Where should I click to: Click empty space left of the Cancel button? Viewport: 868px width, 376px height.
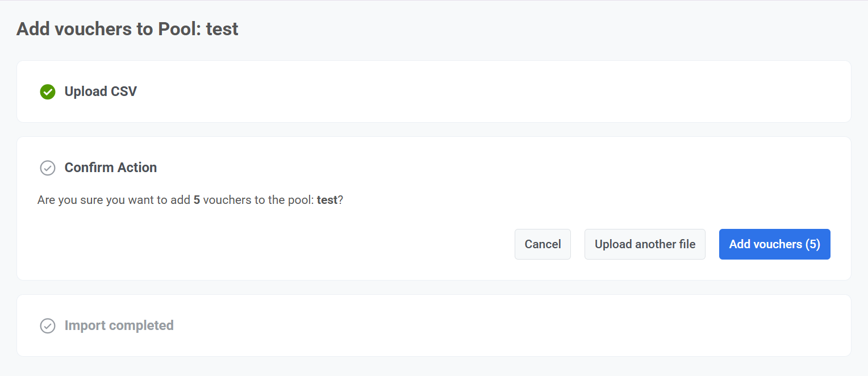click(284, 244)
